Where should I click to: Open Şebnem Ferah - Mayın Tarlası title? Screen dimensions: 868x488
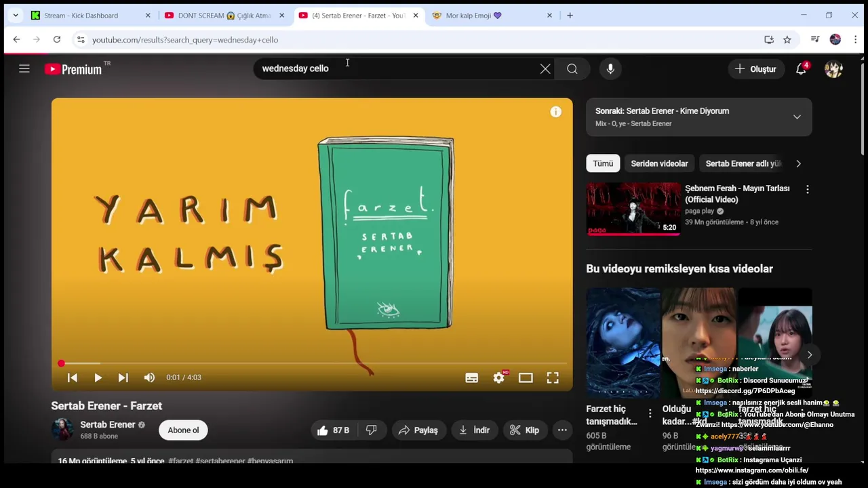tap(737, 194)
